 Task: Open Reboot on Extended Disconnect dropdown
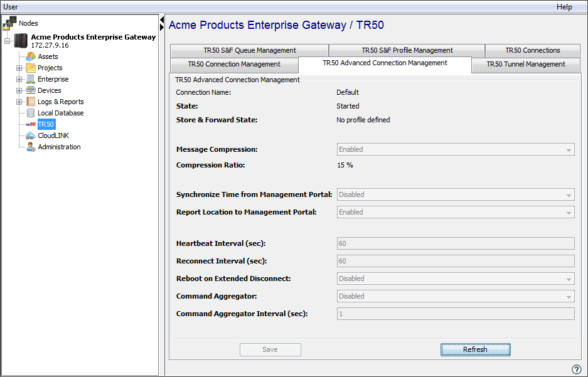pos(456,279)
